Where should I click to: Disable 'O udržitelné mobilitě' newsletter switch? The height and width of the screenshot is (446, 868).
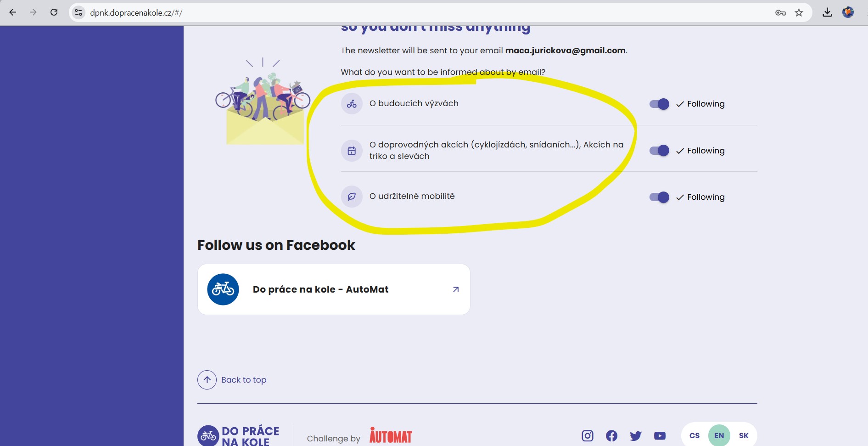point(659,197)
